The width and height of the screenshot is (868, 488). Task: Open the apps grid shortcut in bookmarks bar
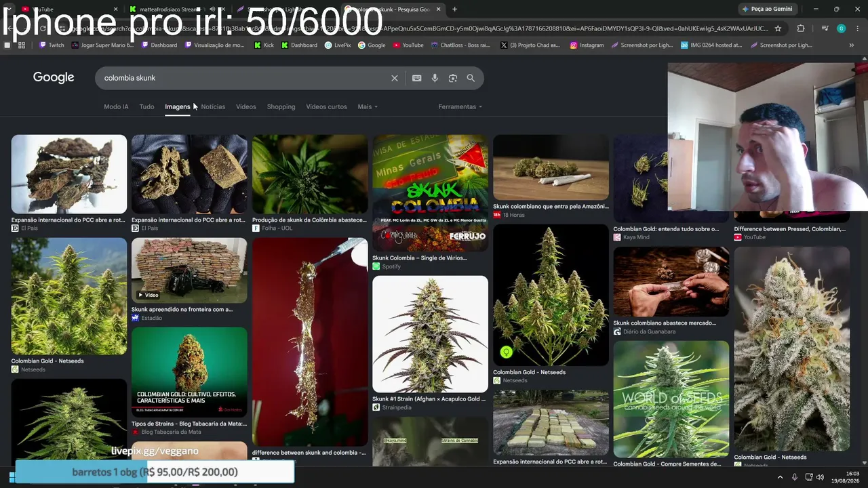click(22, 45)
